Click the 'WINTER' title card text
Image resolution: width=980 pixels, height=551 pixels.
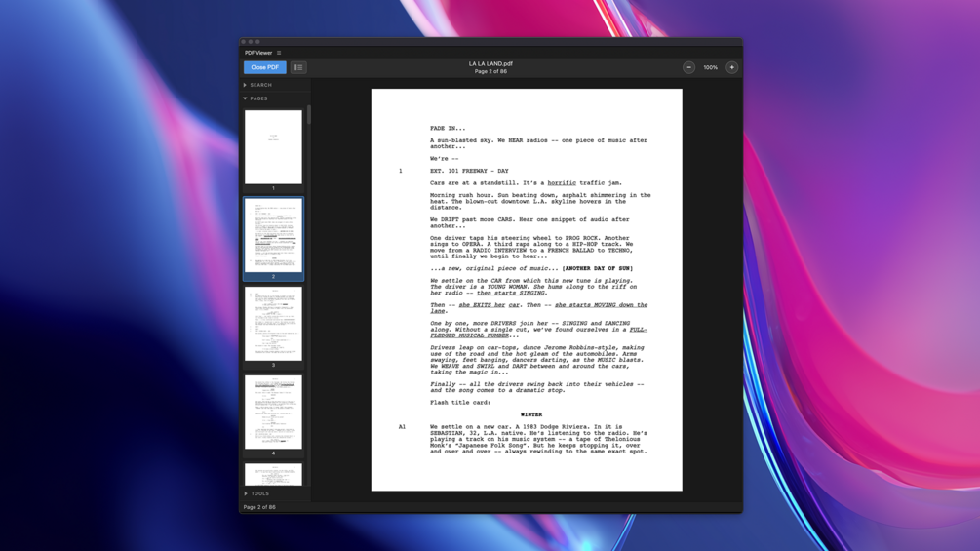531,414
